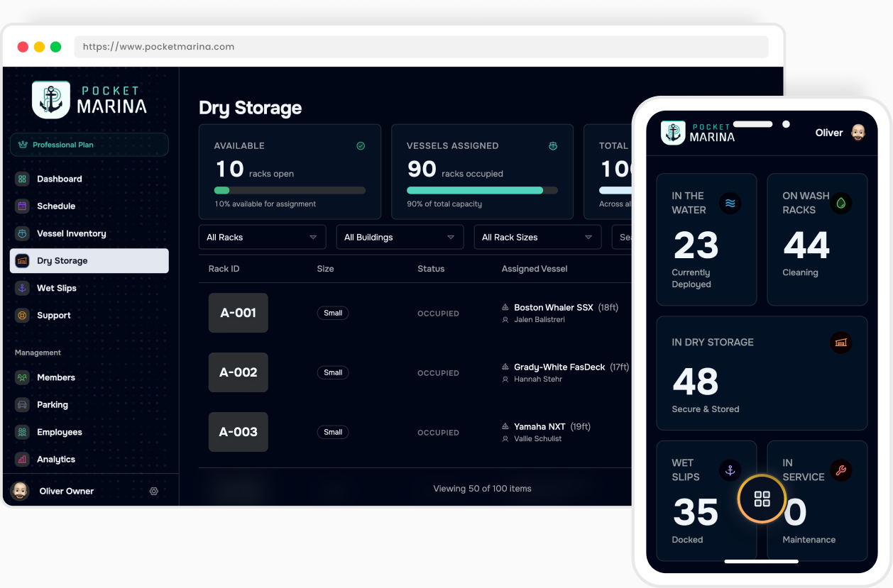Open the Parking management section
The image size is (893, 588).
tap(53, 404)
